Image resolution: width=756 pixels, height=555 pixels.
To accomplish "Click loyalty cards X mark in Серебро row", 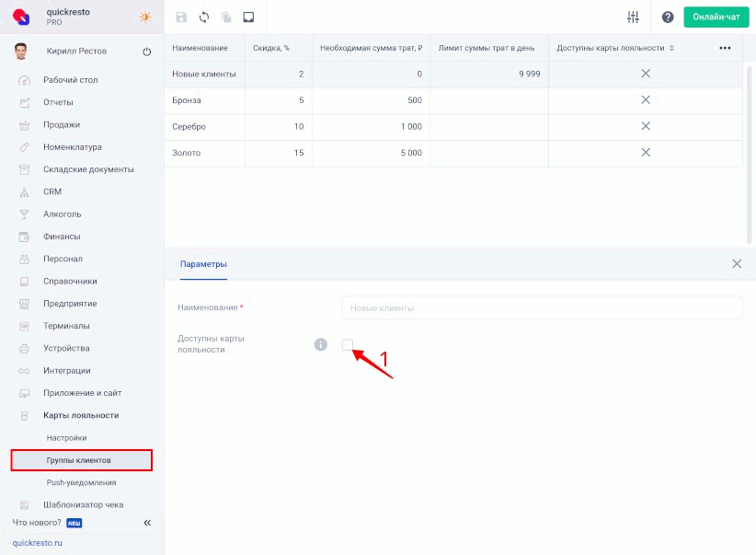I will pyautogui.click(x=646, y=126).
